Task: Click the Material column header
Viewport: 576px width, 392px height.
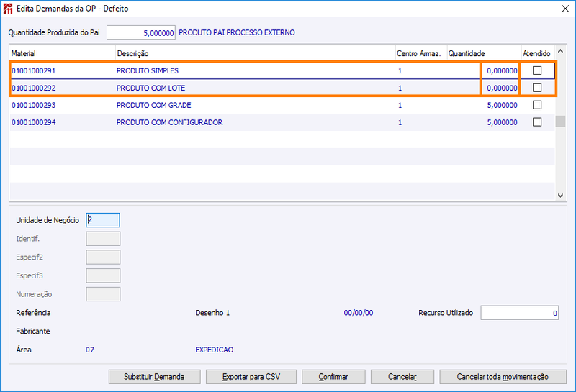Action: coord(63,54)
